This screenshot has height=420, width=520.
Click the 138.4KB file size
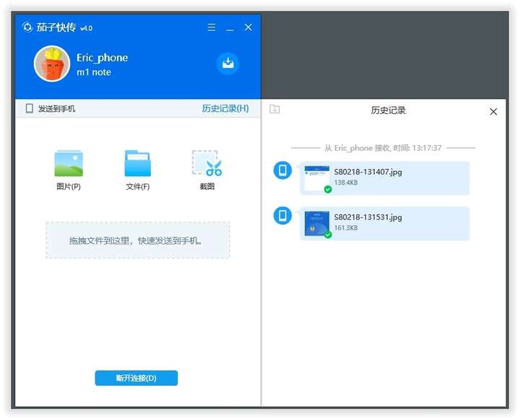[x=346, y=183]
